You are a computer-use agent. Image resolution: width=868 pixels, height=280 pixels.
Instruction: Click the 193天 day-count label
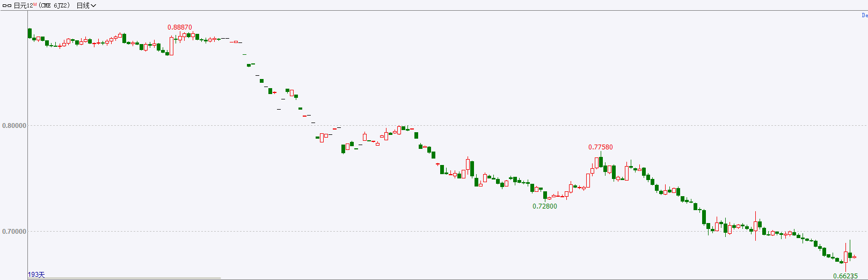point(37,275)
